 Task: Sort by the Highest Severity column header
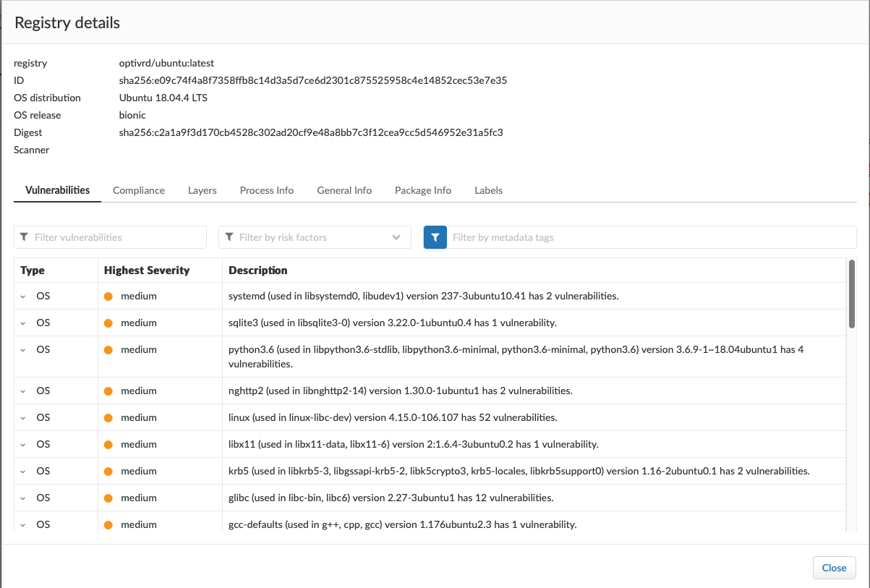point(147,270)
